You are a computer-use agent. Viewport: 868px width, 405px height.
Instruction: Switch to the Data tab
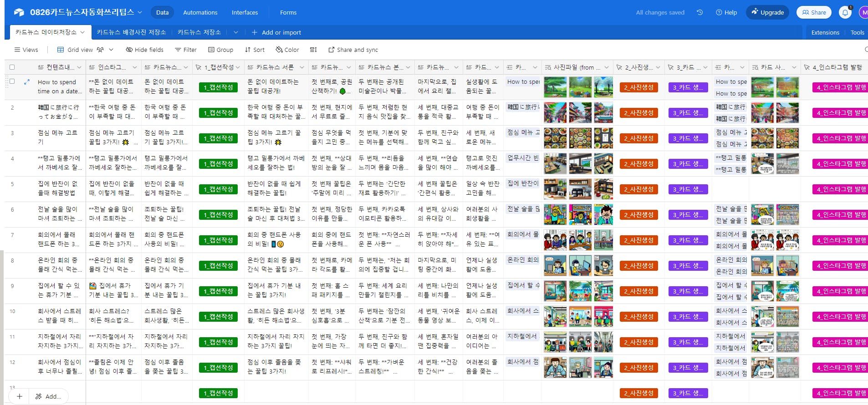[x=162, y=12]
